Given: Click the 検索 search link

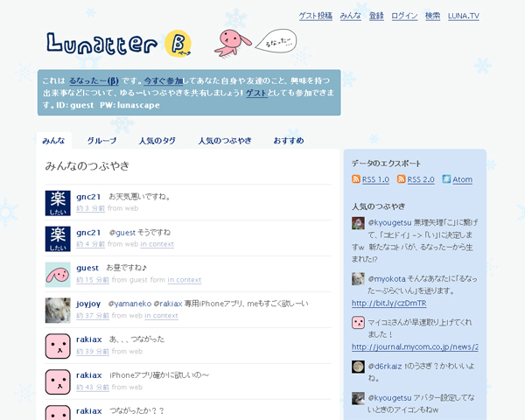Looking at the screenshot, I should (x=432, y=16).
